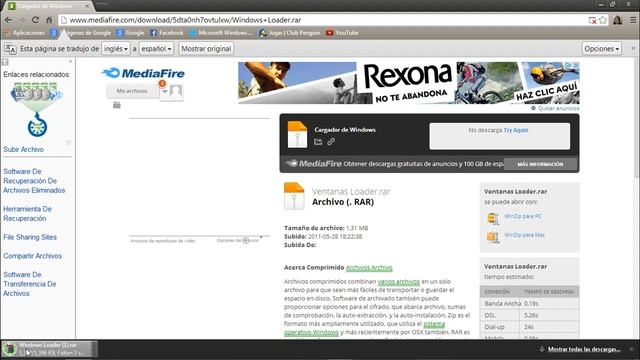Close the Cargador de Windows tab
Image resolution: width=640 pixels, height=360 pixels.
pos(87,6)
